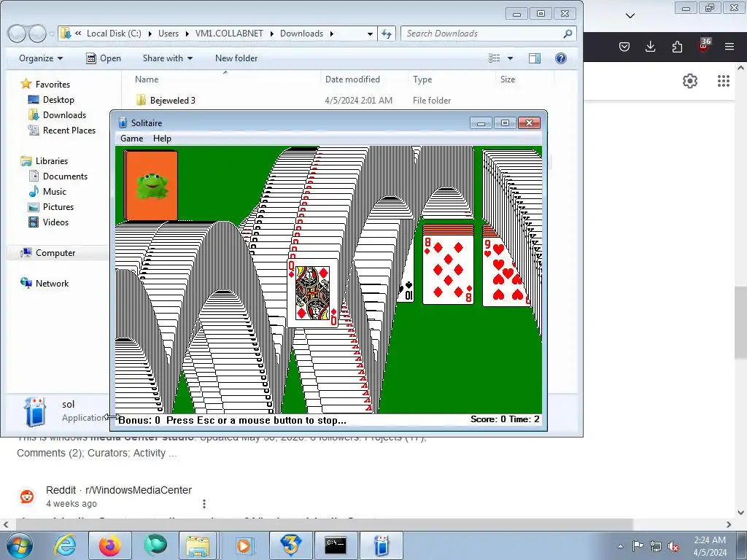Open the Videos library

[55, 222]
